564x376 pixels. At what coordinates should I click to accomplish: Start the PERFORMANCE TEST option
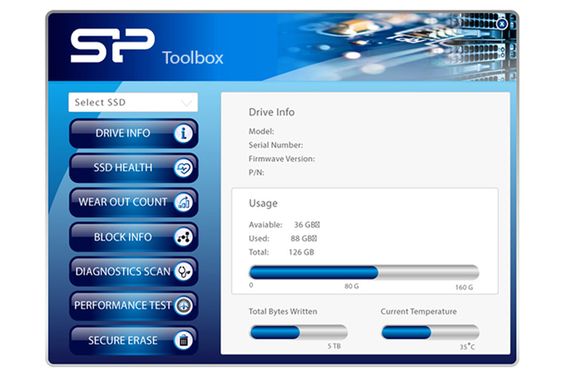[133, 306]
